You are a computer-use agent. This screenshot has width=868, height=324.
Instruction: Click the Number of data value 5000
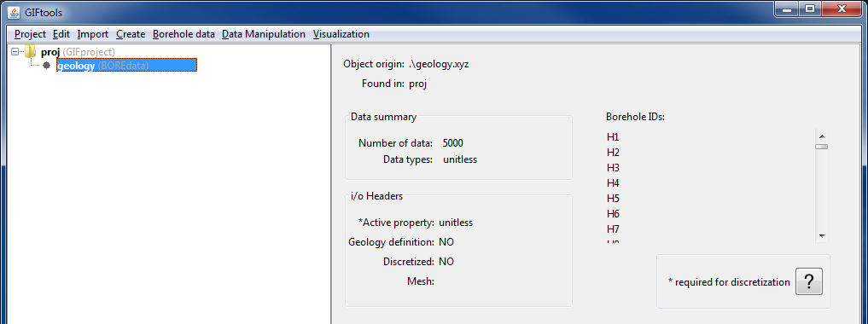tap(453, 143)
